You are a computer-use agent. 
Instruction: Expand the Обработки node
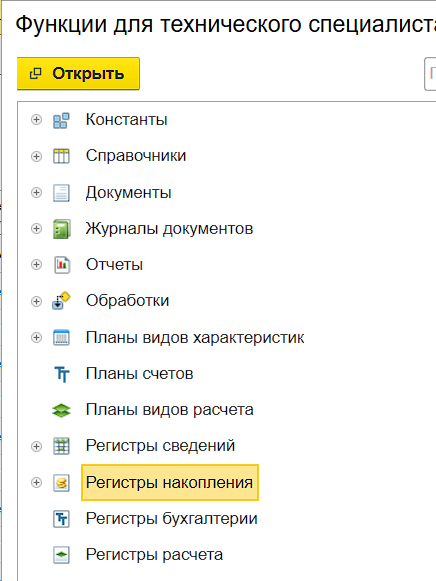[x=36, y=301]
